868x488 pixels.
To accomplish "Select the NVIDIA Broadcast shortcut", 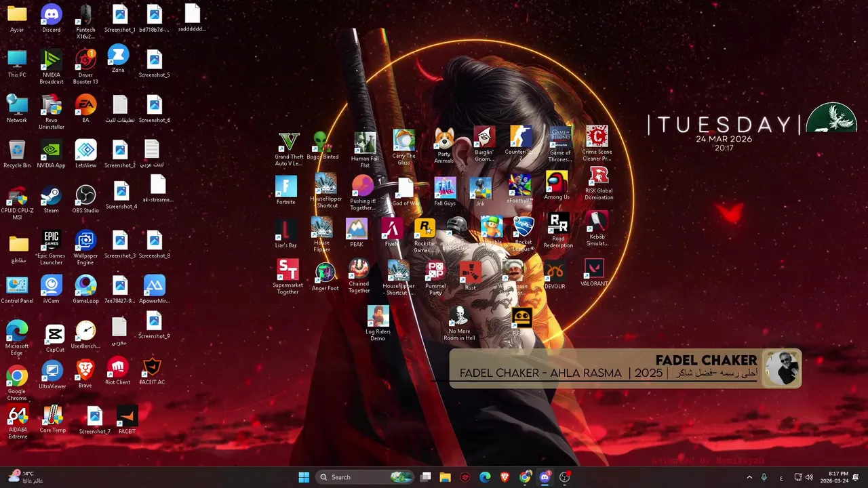I will click(52, 66).
